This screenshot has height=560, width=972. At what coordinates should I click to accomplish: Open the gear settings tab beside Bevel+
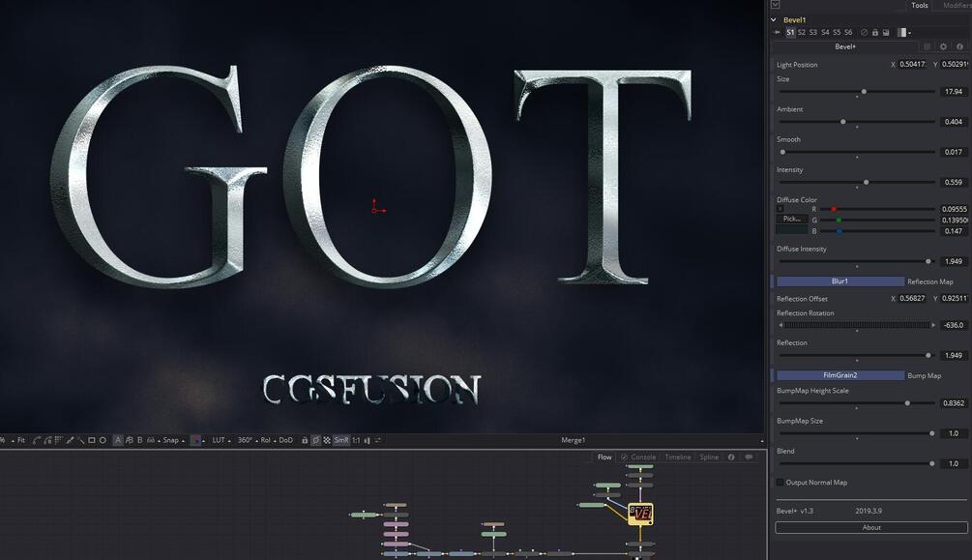[x=943, y=46]
